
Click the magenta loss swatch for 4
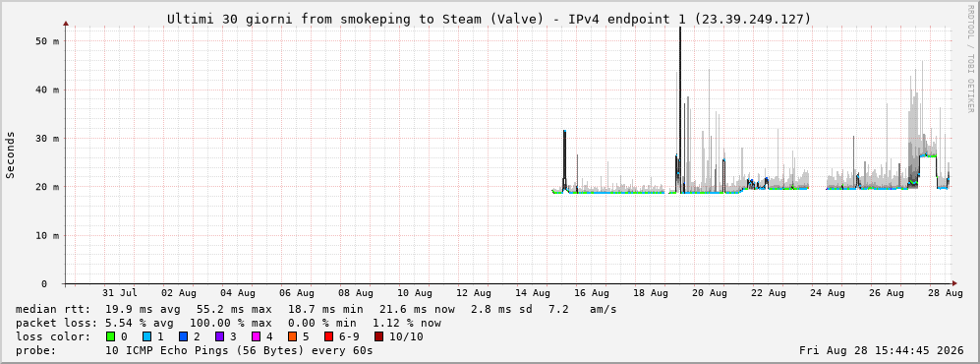(256, 337)
